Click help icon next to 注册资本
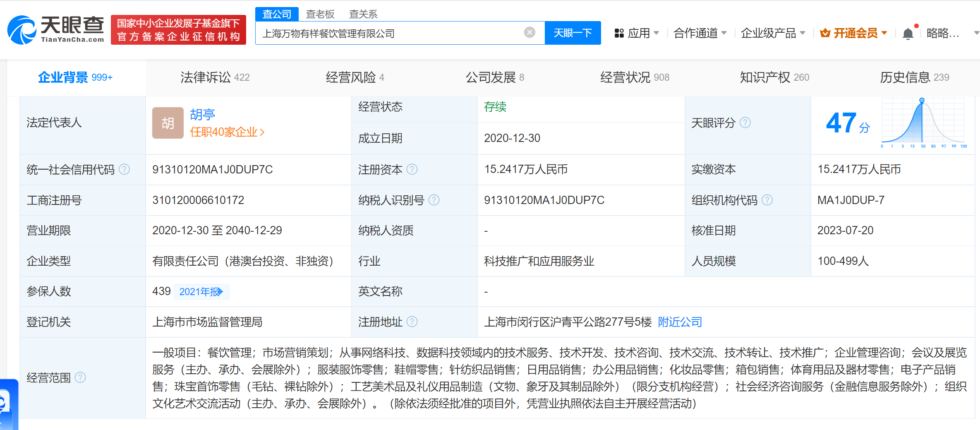This screenshot has width=980, height=430. pyautogui.click(x=412, y=169)
